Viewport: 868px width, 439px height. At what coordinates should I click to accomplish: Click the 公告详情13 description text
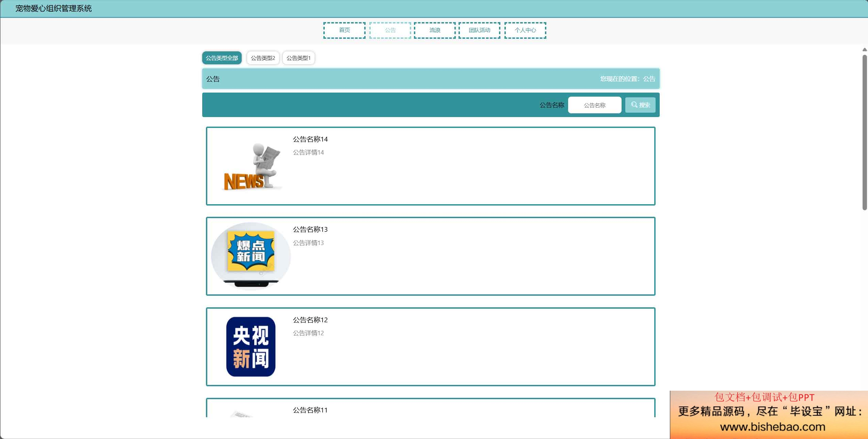[x=308, y=243]
